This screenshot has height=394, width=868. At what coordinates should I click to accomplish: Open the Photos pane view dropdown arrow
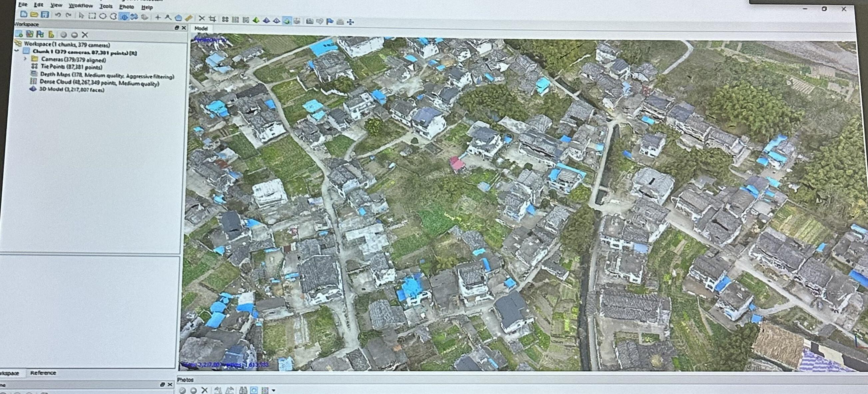click(x=273, y=390)
